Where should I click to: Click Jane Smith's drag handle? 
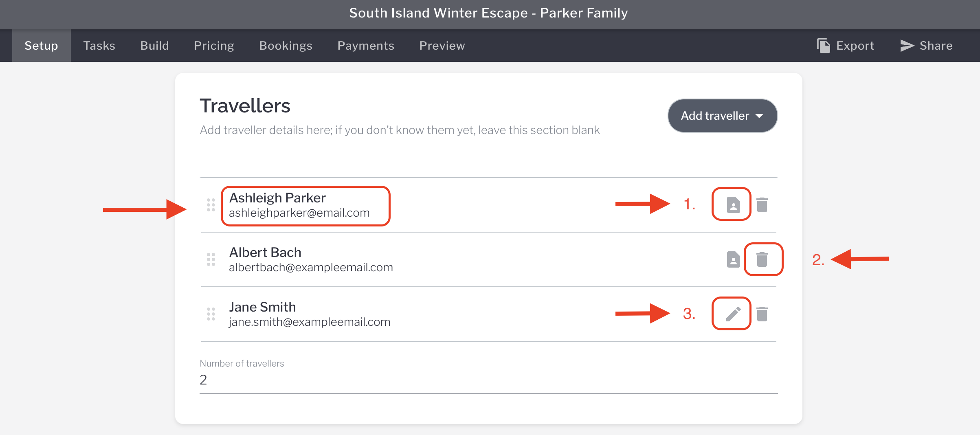211,314
